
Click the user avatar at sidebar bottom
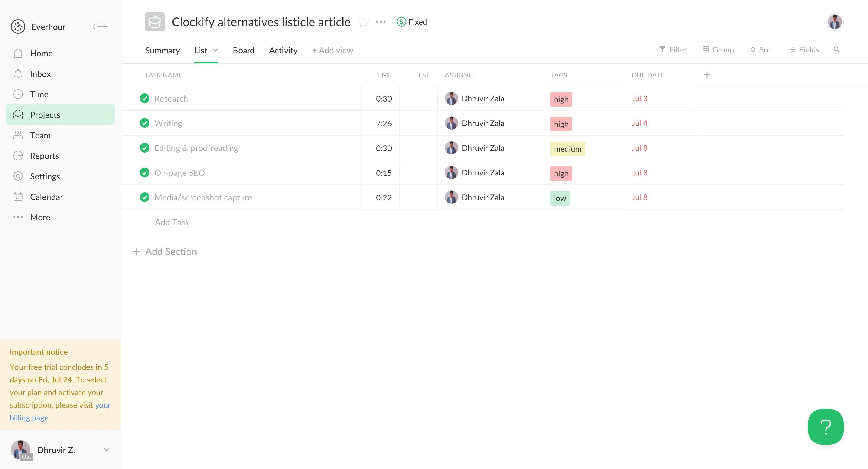click(x=20, y=449)
